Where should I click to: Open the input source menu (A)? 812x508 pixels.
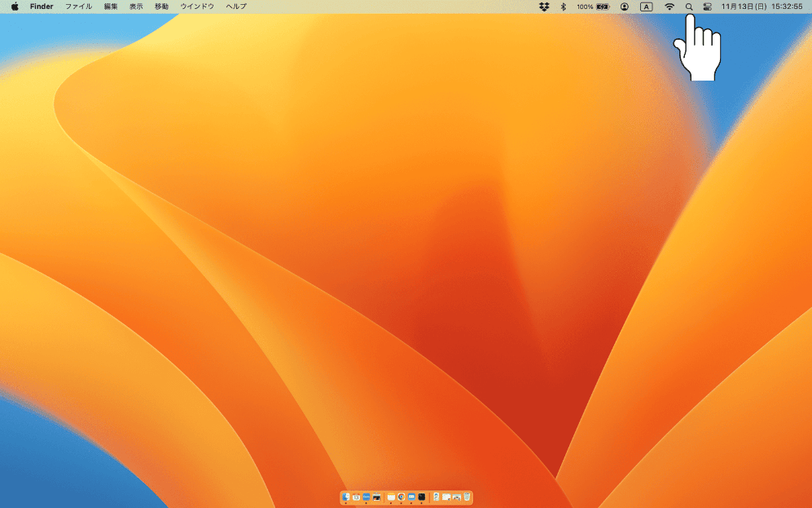[647, 7]
